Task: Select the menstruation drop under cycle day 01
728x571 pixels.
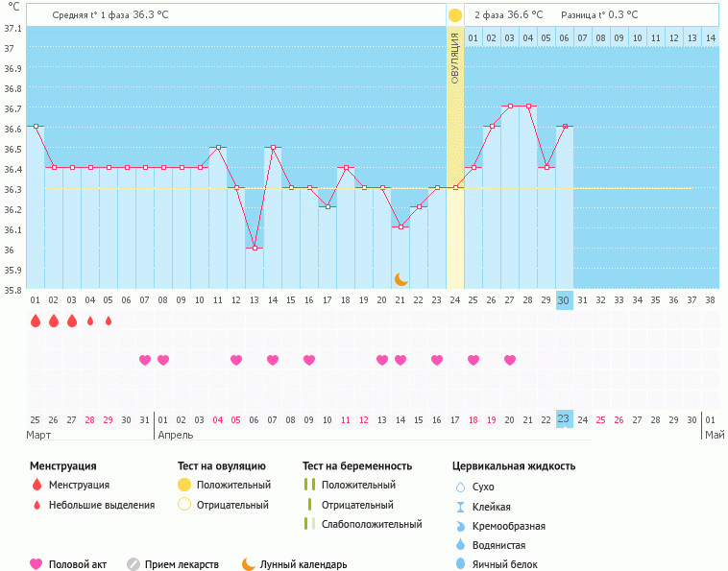Action: pos(36,321)
